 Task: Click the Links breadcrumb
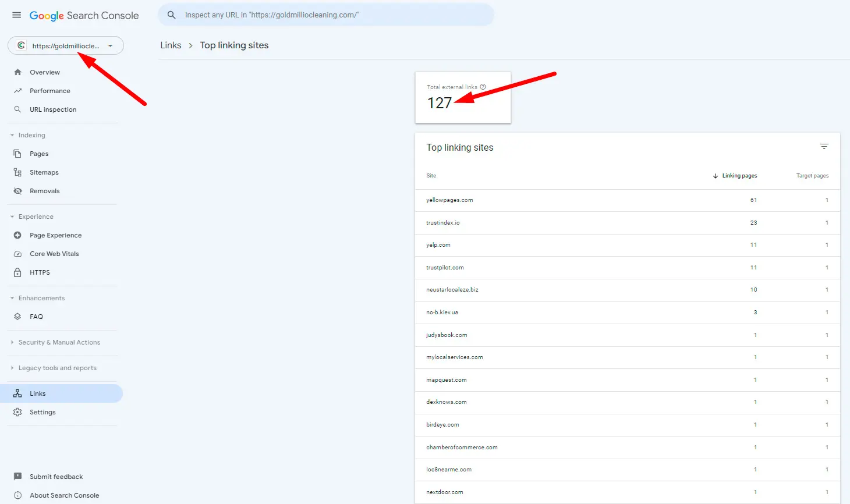pyautogui.click(x=171, y=45)
